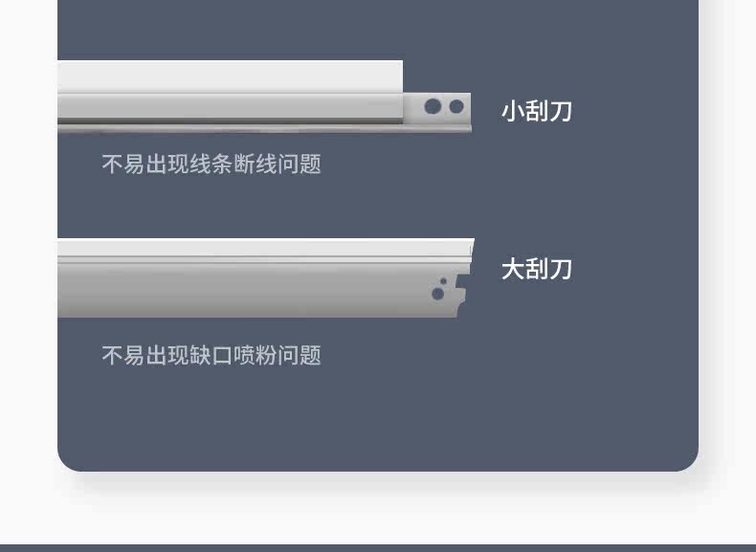
Task: Click the 大刮刀 label
Action: pyautogui.click(x=537, y=269)
